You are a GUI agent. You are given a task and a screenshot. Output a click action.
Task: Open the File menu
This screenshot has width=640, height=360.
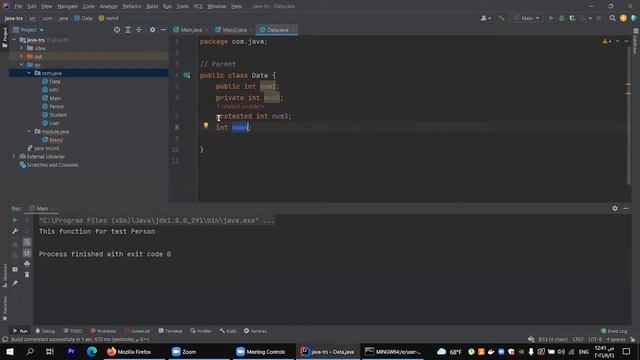(18, 6)
